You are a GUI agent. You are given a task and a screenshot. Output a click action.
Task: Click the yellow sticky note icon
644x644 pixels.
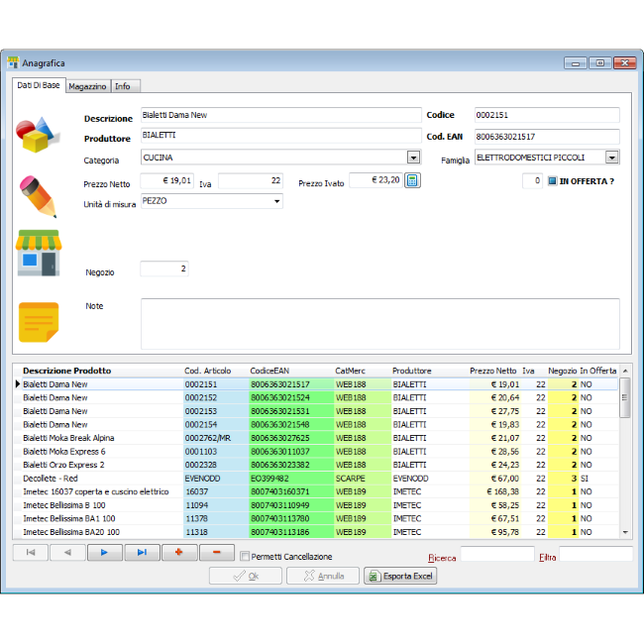[39, 322]
